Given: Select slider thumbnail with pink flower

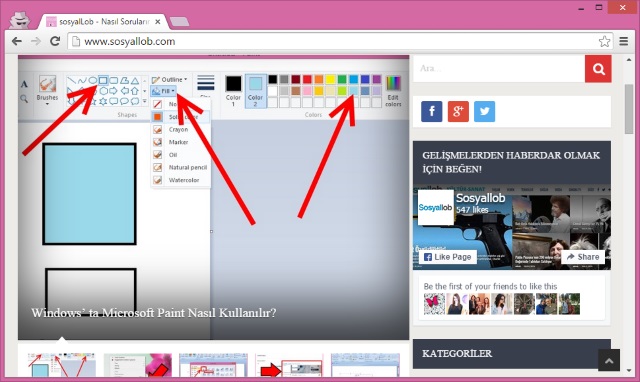Looking at the screenshot, I should click(x=138, y=365).
